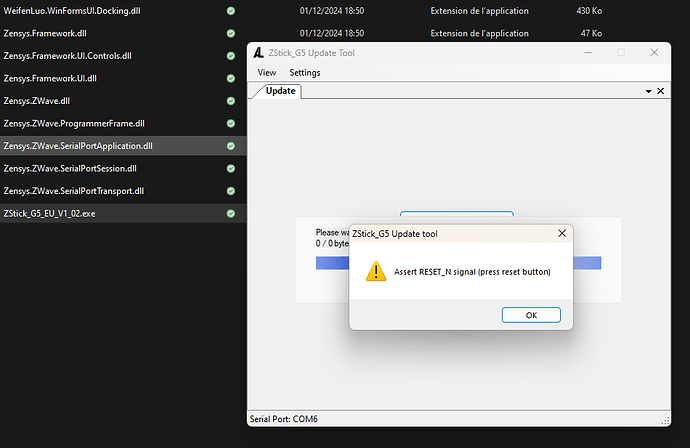The image size is (690, 448).
Task: Click the ZStick_G5 Update Tool app icon
Action: pos(258,53)
